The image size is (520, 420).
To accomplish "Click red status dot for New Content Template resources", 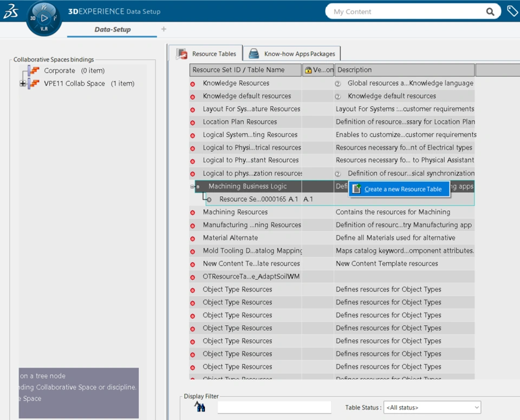I will click(193, 264).
